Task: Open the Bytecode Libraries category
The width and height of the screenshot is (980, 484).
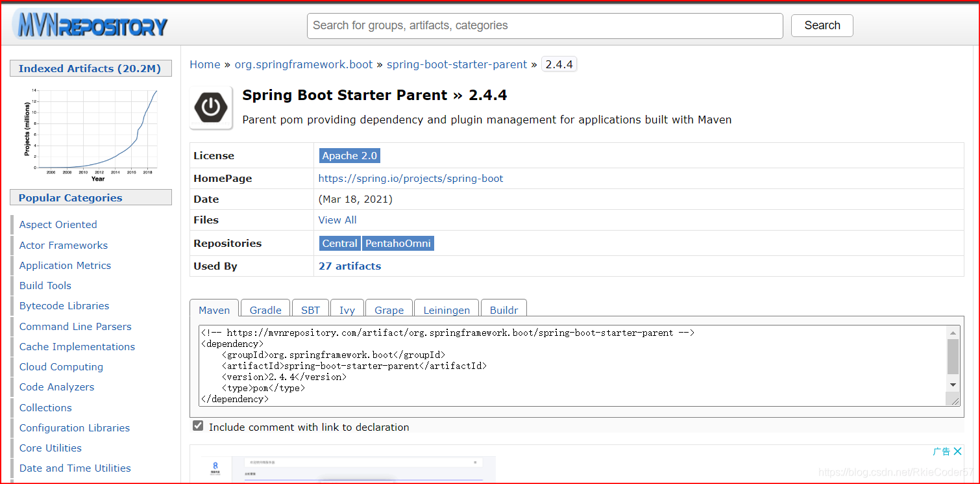Action: (x=64, y=305)
